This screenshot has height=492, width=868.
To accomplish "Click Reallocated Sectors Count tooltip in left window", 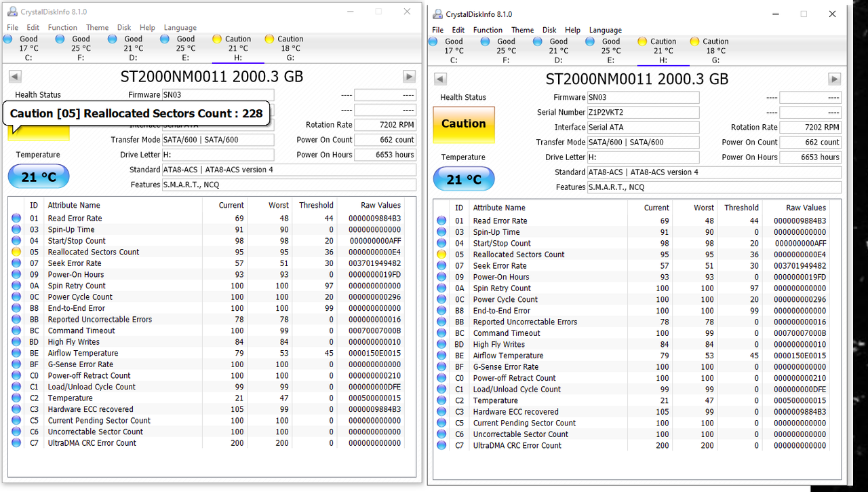I will [x=136, y=113].
